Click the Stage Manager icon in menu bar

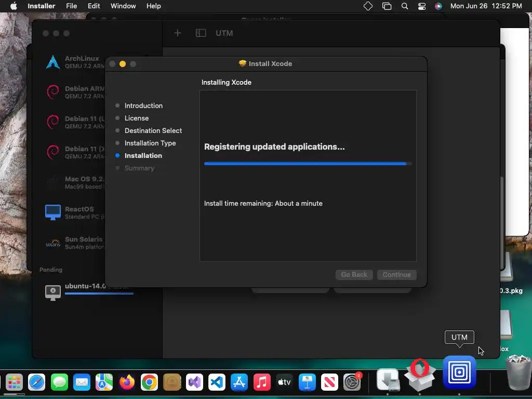387,6
